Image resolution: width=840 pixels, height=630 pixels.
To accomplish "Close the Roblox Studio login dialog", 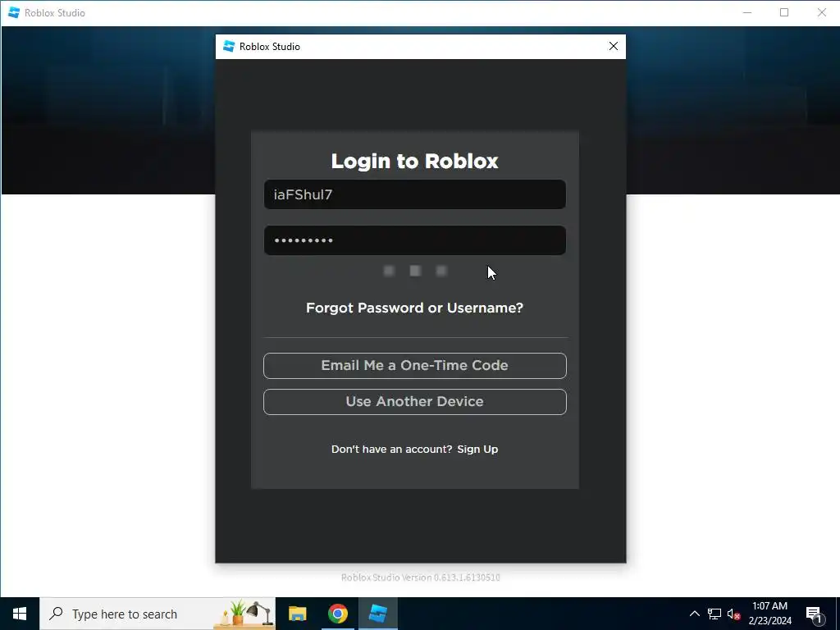I will [x=614, y=47].
